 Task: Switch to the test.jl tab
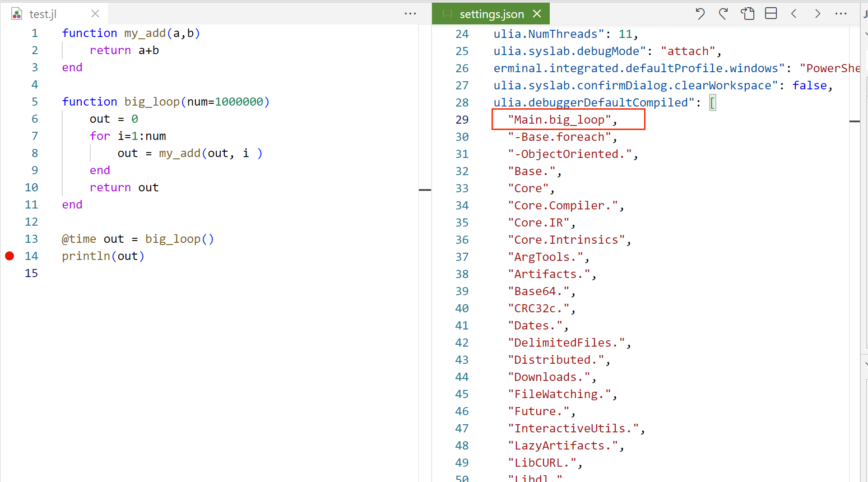[43, 14]
